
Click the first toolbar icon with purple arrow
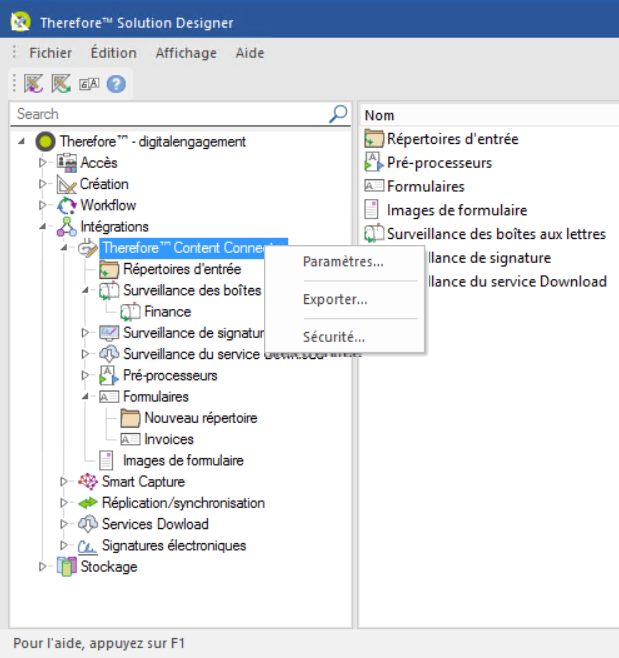tap(34, 84)
